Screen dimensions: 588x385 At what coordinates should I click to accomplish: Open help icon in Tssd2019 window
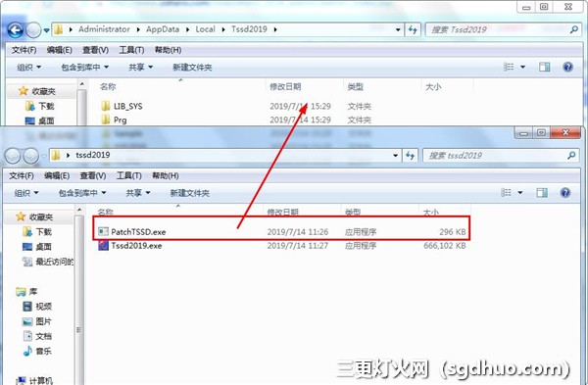tap(567, 67)
